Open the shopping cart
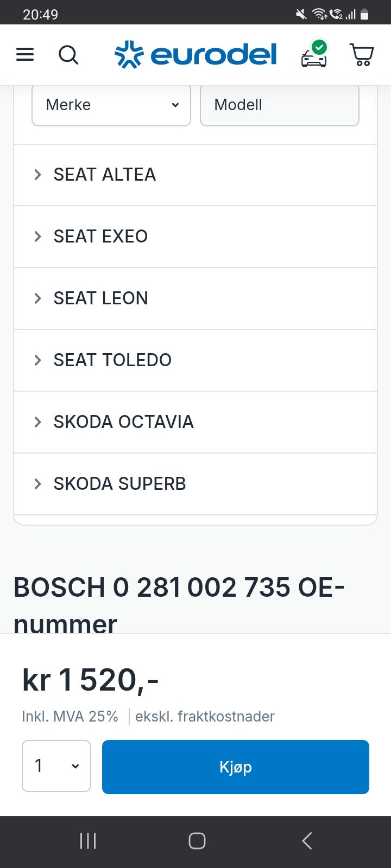391x868 pixels. [362, 55]
